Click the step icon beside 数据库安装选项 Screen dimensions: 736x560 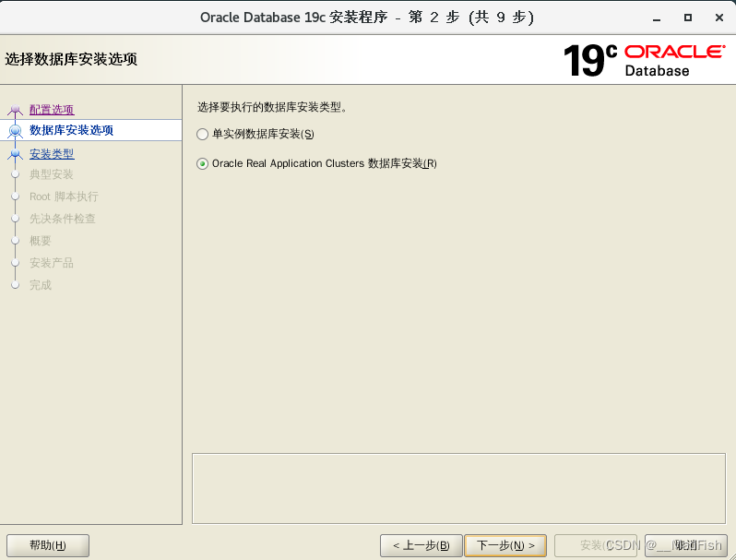[15, 130]
